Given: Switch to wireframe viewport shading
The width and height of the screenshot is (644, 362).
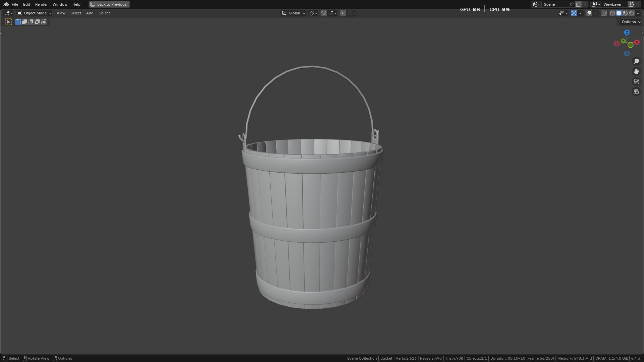Looking at the screenshot, I should [x=612, y=13].
